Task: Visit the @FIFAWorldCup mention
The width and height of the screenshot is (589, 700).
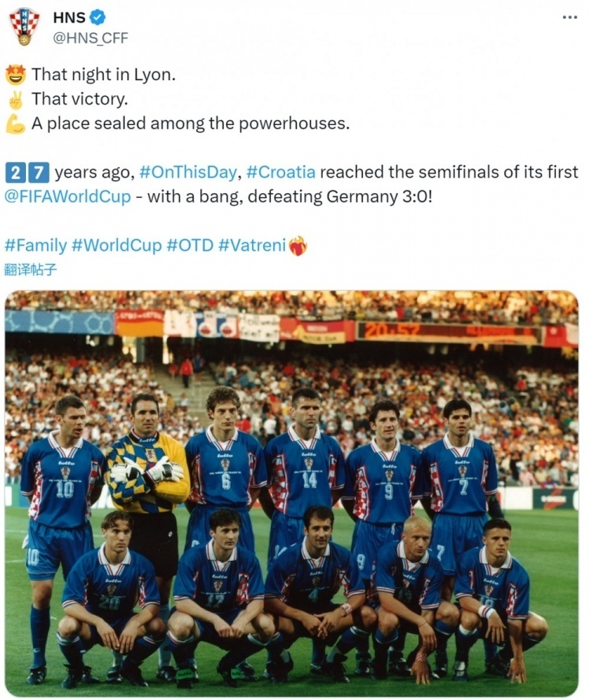Action: click(68, 196)
